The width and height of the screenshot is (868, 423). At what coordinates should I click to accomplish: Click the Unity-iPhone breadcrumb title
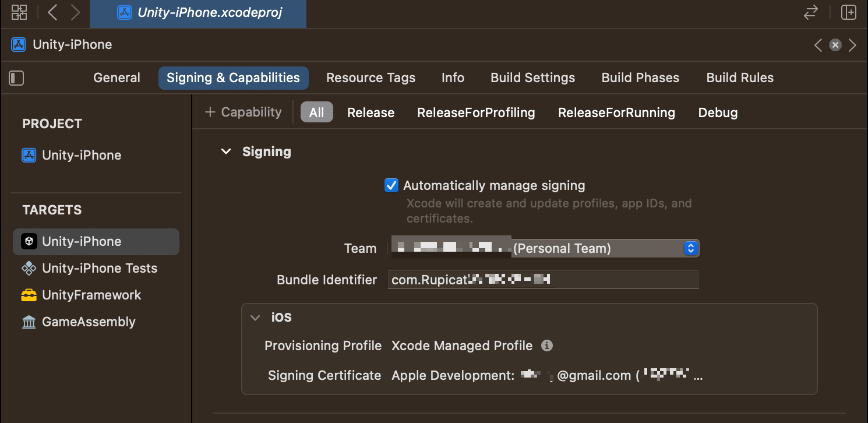(x=72, y=45)
